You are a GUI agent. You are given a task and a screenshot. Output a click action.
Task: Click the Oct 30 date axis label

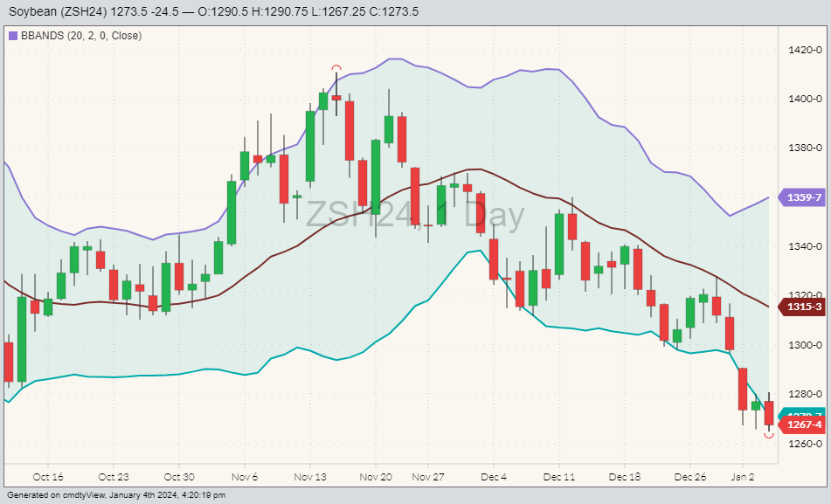(x=179, y=477)
